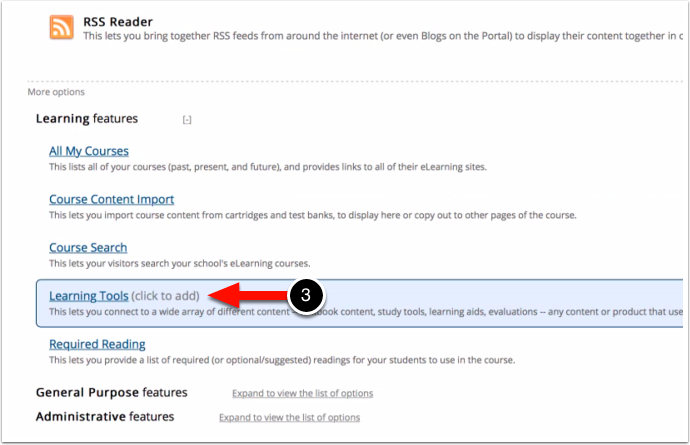Expand the Administrative features options list
The width and height of the screenshot is (690, 445).
pos(290,417)
